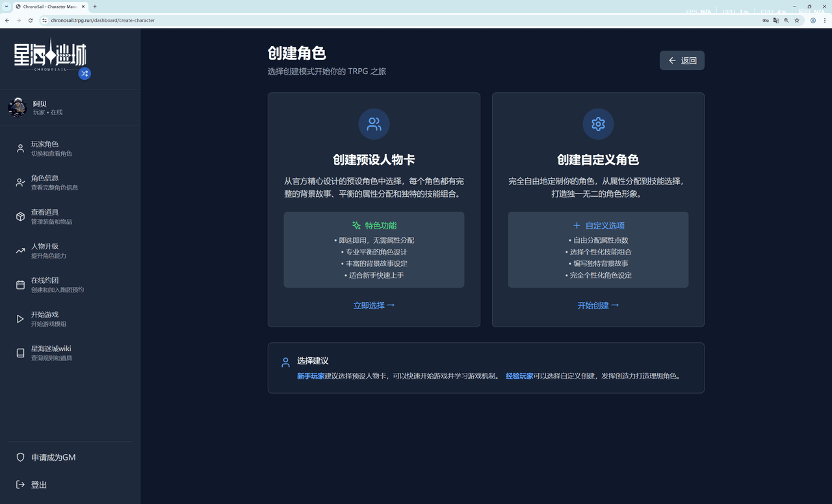Click 开始创建 to start custom creation

click(x=597, y=305)
